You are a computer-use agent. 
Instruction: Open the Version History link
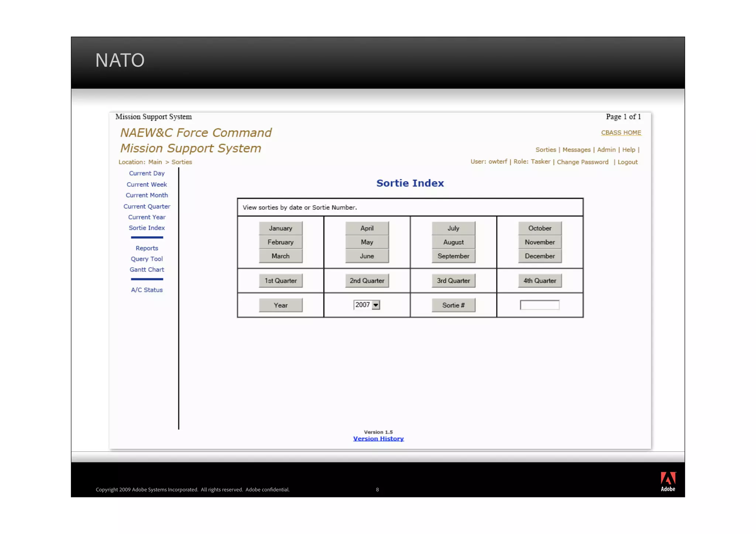pos(378,439)
